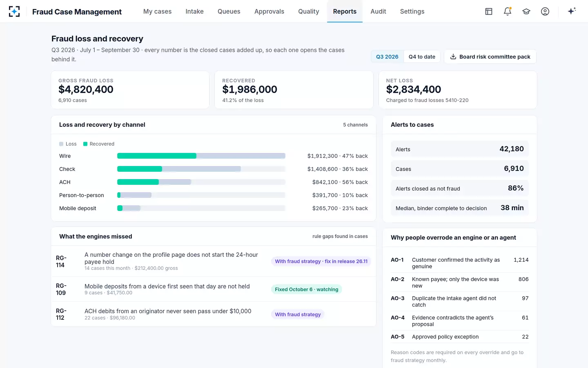Download the Board risk committee pack

click(490, 56)
